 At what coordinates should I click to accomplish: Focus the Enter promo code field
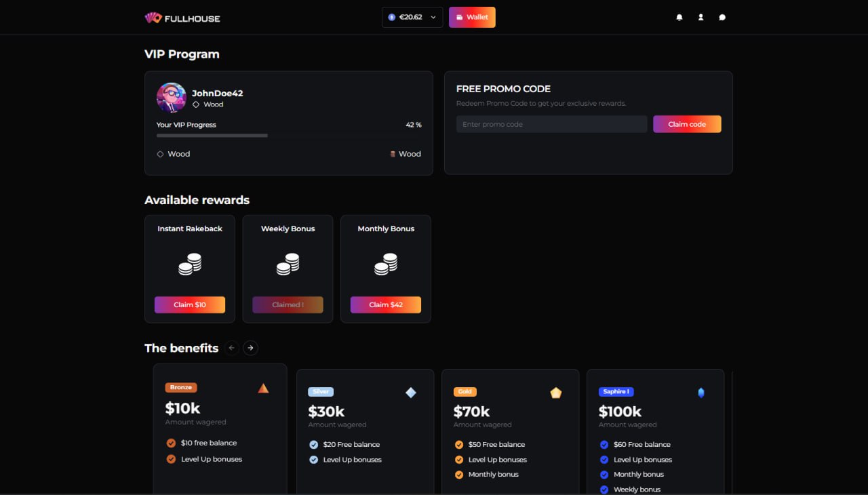tap(551, 124)
